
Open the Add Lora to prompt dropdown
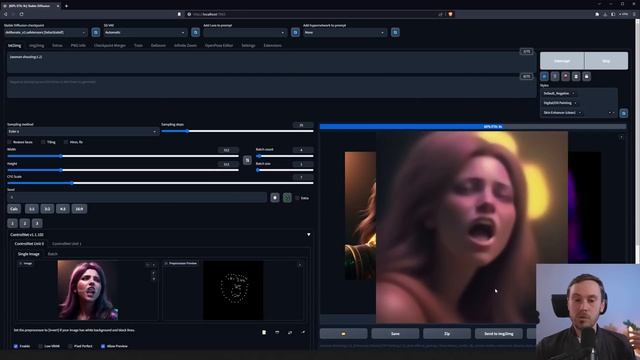click(x=245, y=32)
